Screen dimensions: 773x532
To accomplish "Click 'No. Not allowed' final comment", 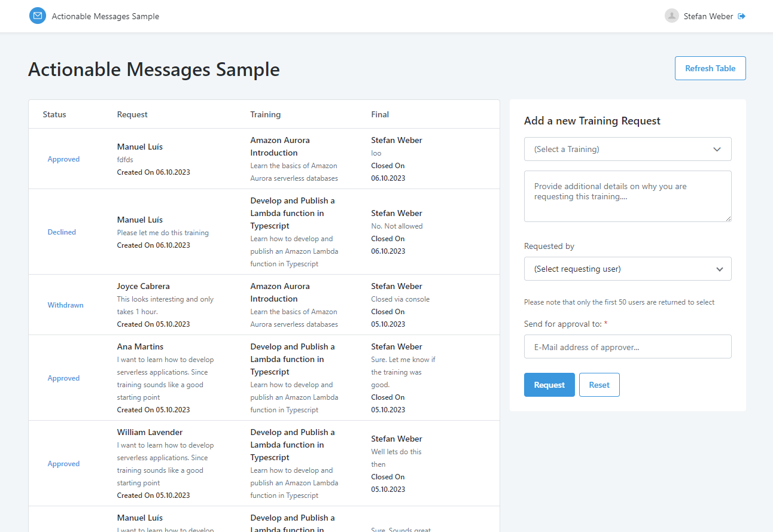I will coord(397,226).
